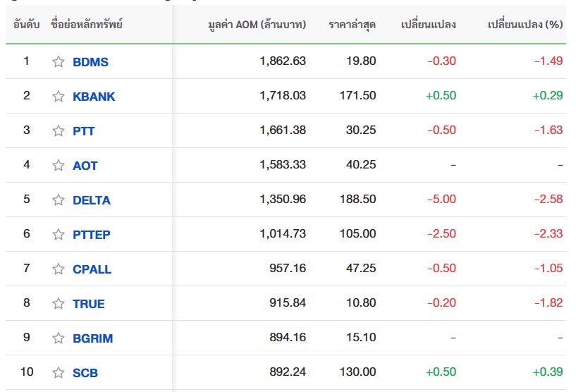This screenshot has height=392, width=583.
Task: Favorite PTTEP using its star
Action: [59, 234]
